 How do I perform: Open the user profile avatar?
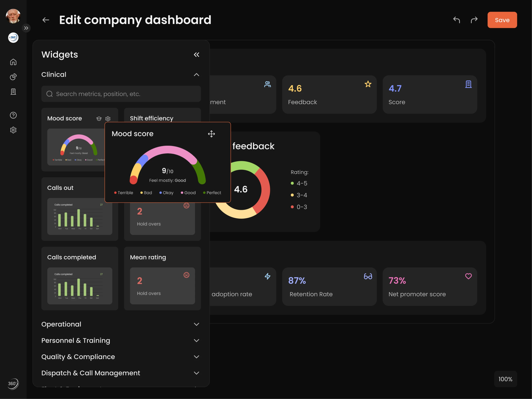(x=13, y=16)
